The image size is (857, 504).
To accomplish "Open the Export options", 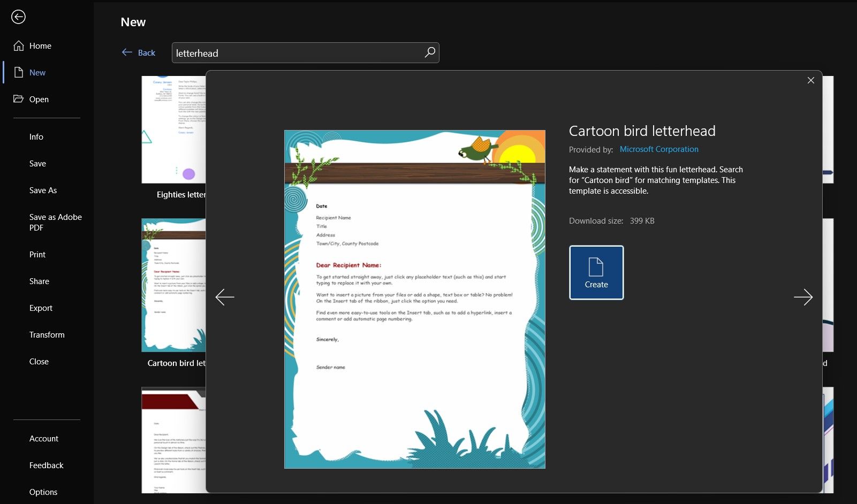I will 41,308.
